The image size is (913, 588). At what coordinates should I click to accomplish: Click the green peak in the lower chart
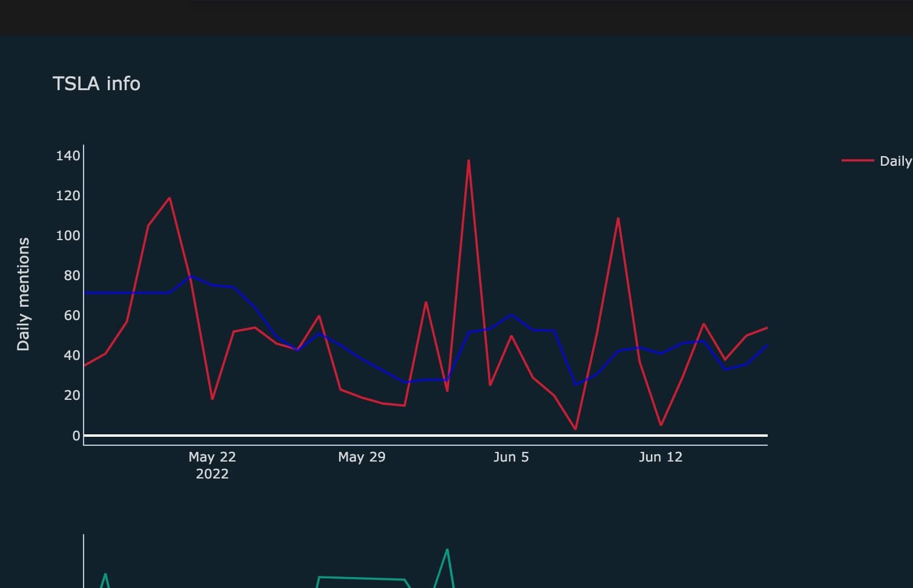click(x=447, y=549)
